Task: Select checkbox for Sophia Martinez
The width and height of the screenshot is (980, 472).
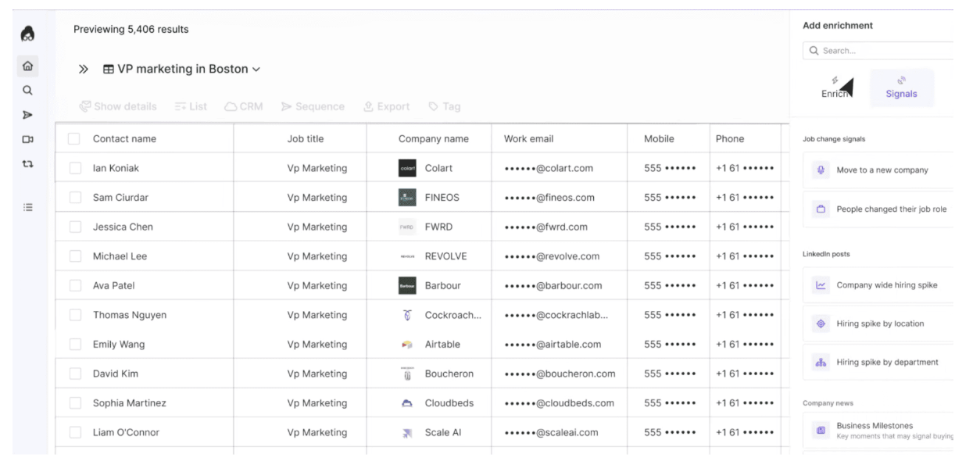Action: pos(74,403)
